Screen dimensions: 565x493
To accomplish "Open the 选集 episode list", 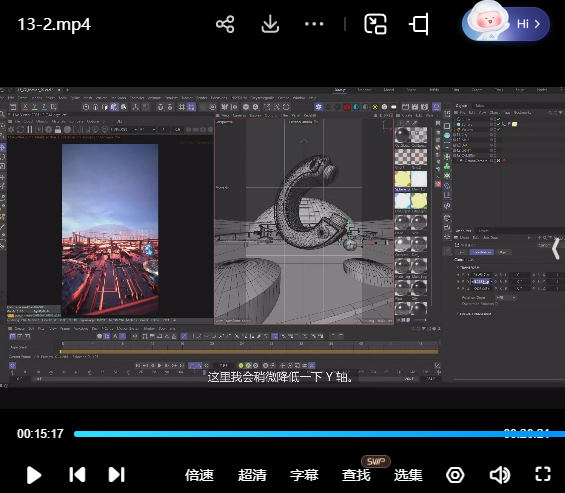I will (408, 475).
